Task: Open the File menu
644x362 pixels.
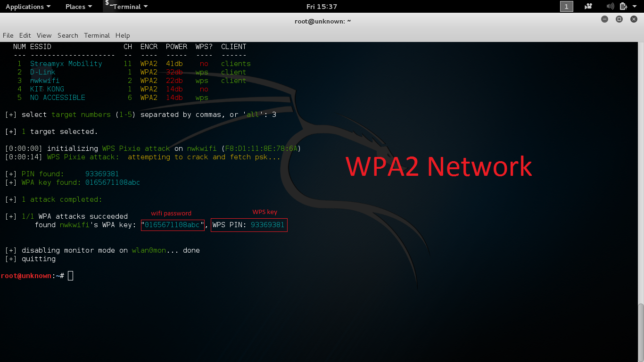Action: [x=8, y=35]
